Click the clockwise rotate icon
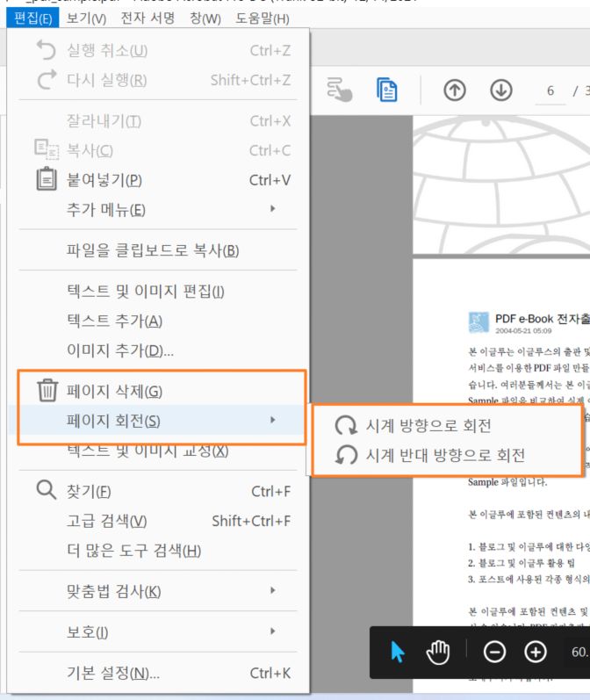Image resolution: width=590 pixels, height=700 pixels. click(345, 425)
